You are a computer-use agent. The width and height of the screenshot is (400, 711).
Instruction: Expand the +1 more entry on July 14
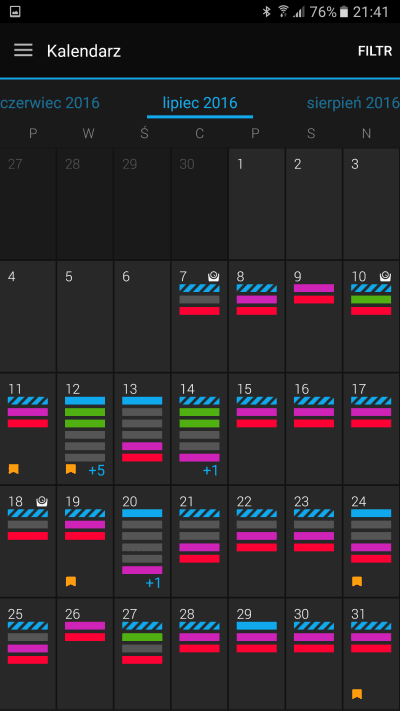210,471
